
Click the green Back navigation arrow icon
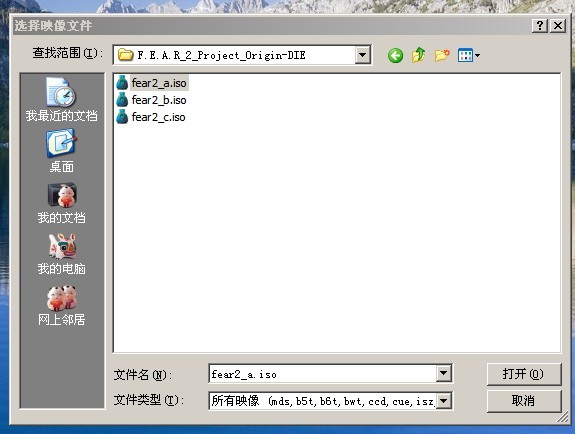[395, 56]
